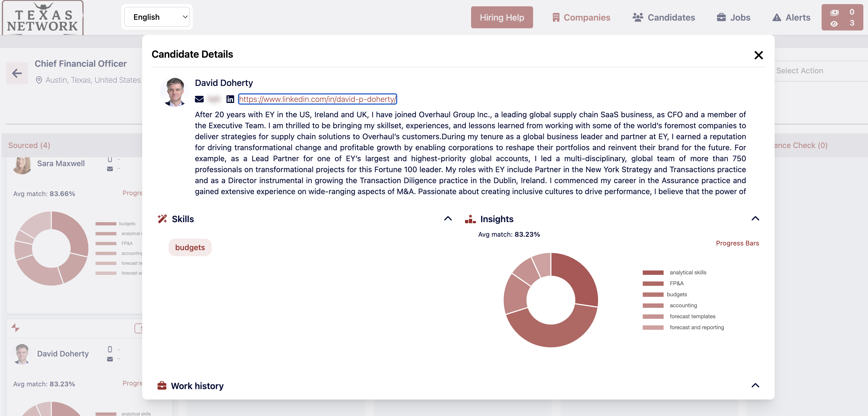The height and width of the screenshot is (416, 868).
Task: Click Sara Maxwell's donut chart
Action: pyautogui.click(x=51, y=248)
